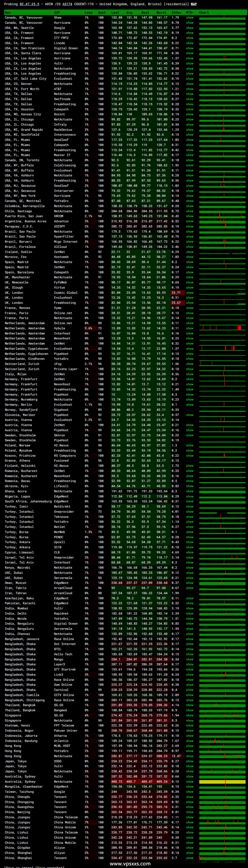This screenshot has height=868, width=248.
Task: Open the latency chart for Shaw Vancouver
Action: click(222, 18)
